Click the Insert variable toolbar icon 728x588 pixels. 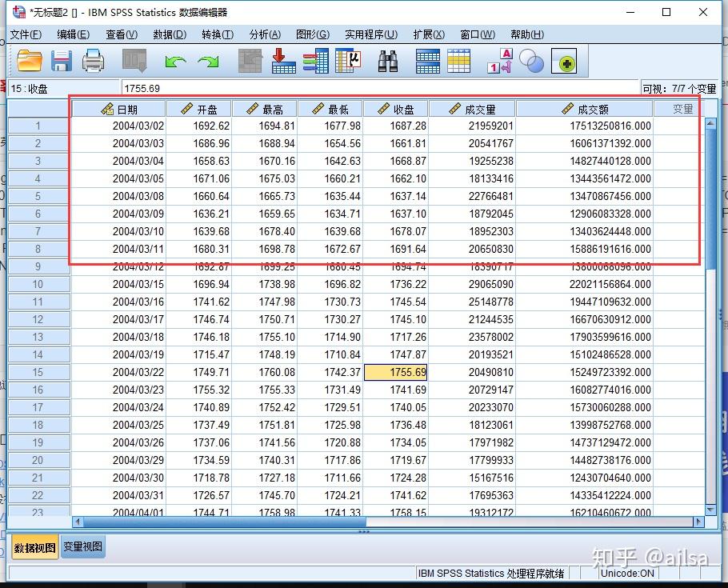coord(458,62)
